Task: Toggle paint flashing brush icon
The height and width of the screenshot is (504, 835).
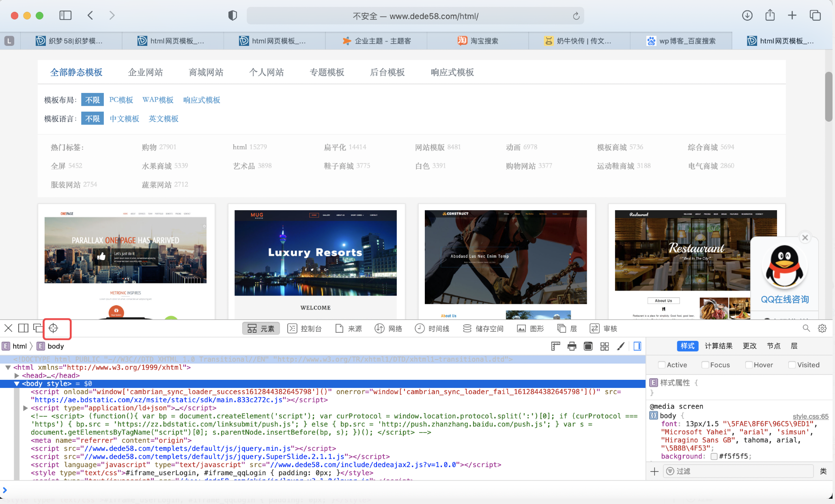Action: coord(621,346)
